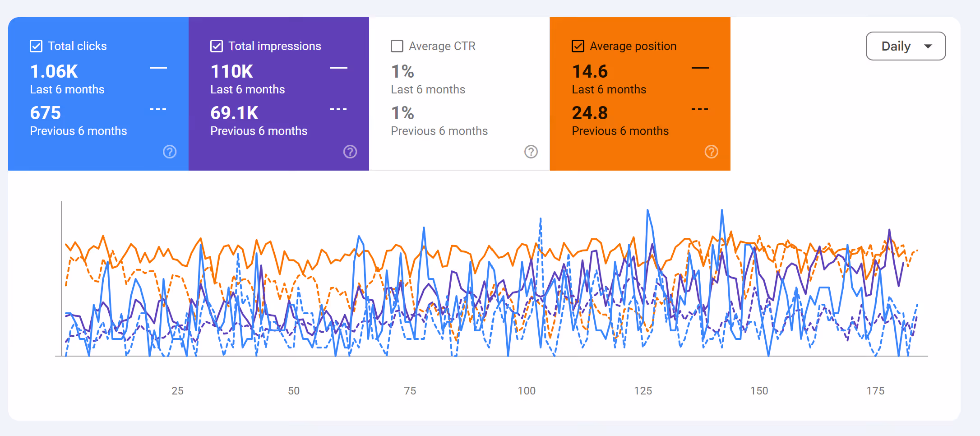Open help icon on Average CTR card

point(531,152)
